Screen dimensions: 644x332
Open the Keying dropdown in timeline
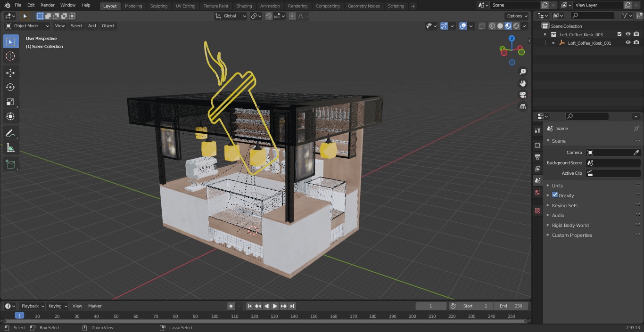[58, 306]
